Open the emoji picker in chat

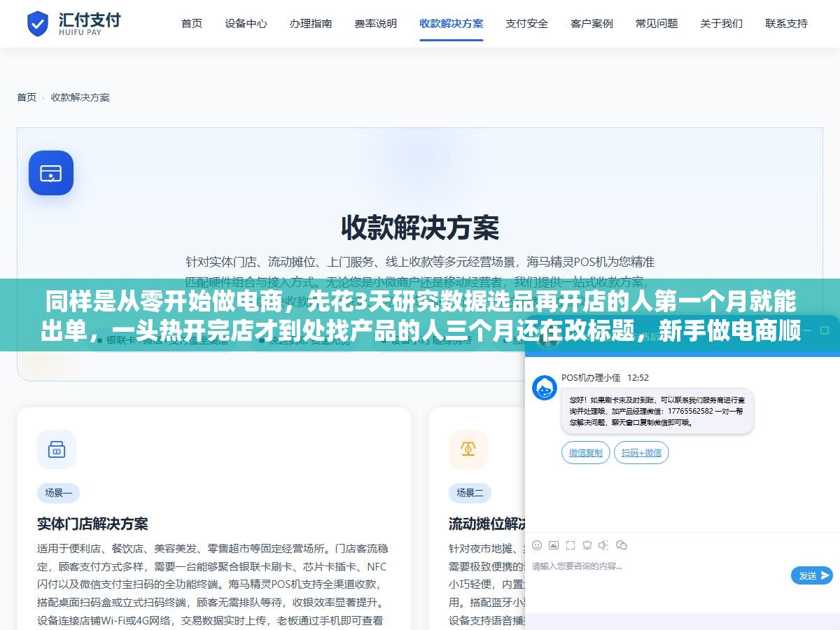pyautogui.click(x=537, y=545)
